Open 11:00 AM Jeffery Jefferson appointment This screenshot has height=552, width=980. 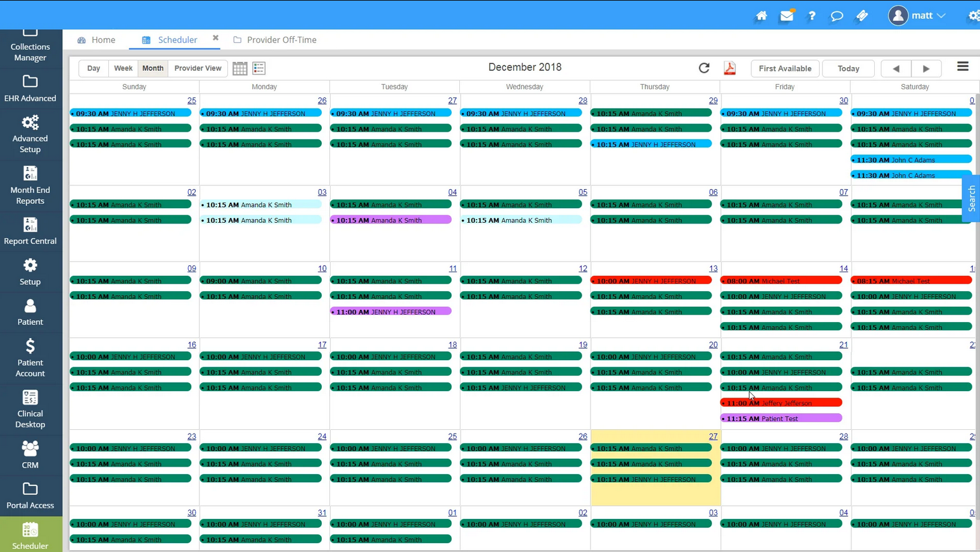tap(781, 403)
